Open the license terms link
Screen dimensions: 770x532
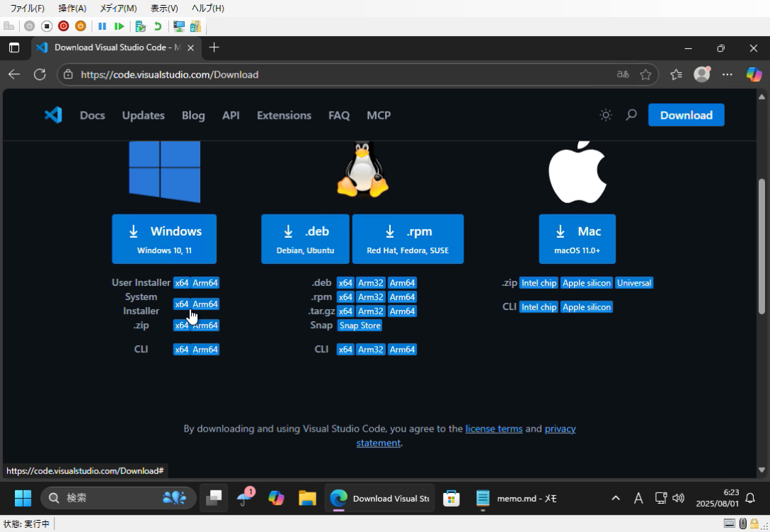pos(493,429)
